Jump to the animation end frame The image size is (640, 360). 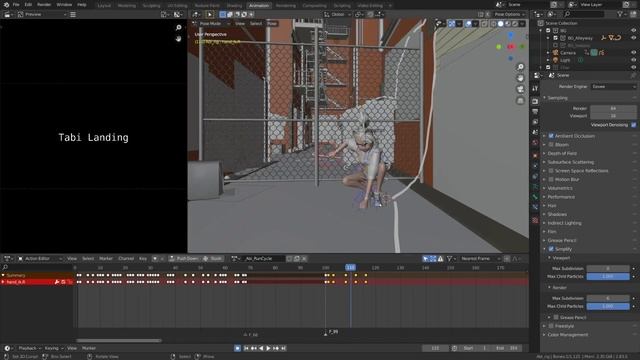pos(283,348)
